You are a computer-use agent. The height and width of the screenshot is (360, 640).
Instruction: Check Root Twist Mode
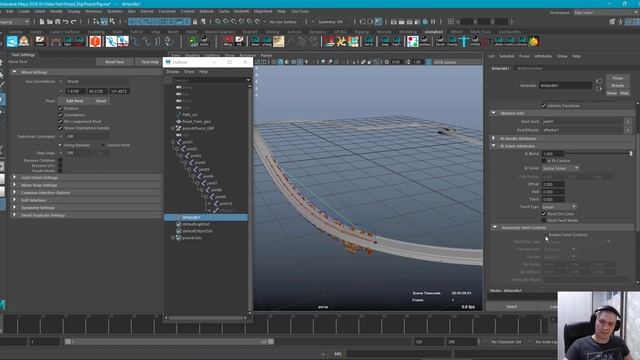pos(544,220)
